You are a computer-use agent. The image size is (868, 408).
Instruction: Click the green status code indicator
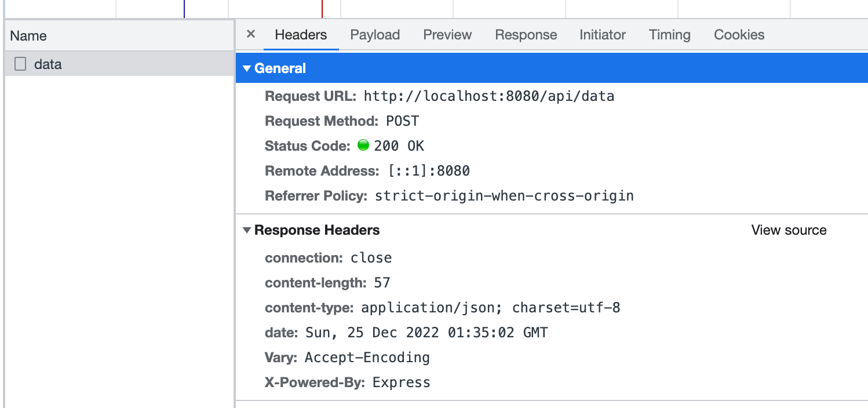coord(363,145)
